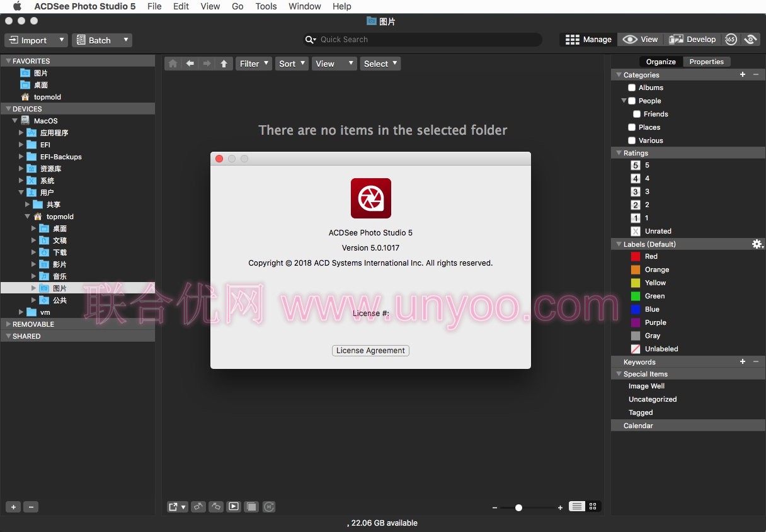Open the eye-swirl dashboard mode icon
The height and width of the screenshot is (532, 766).
click(x=750, y=39)
